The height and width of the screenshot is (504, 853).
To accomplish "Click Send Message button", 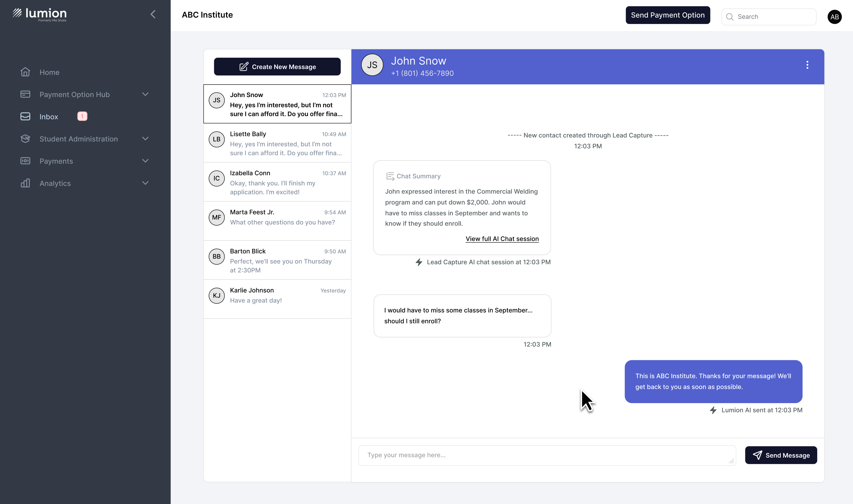I will coord(781,455).
